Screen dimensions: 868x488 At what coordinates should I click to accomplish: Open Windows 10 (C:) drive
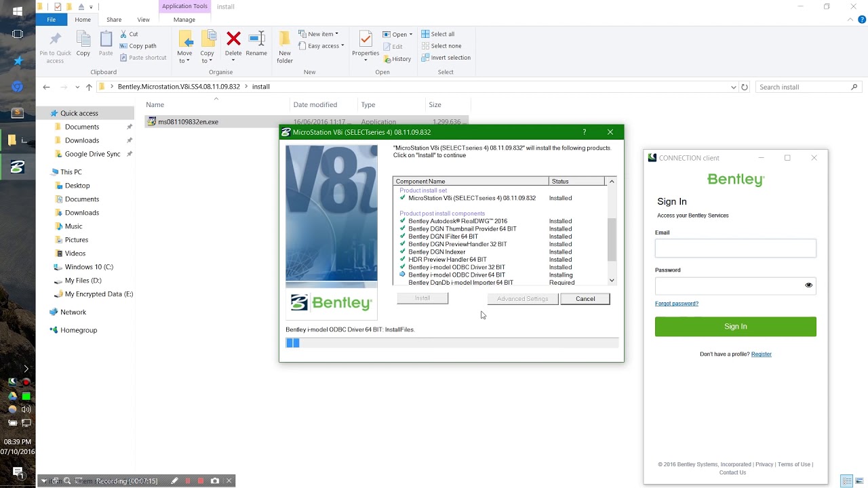89,267
